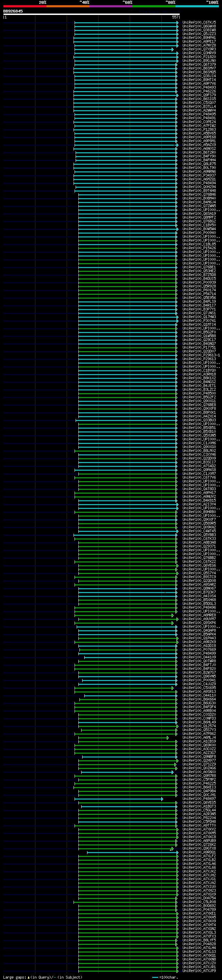Select hit label UniRef100_P48497

199,798
